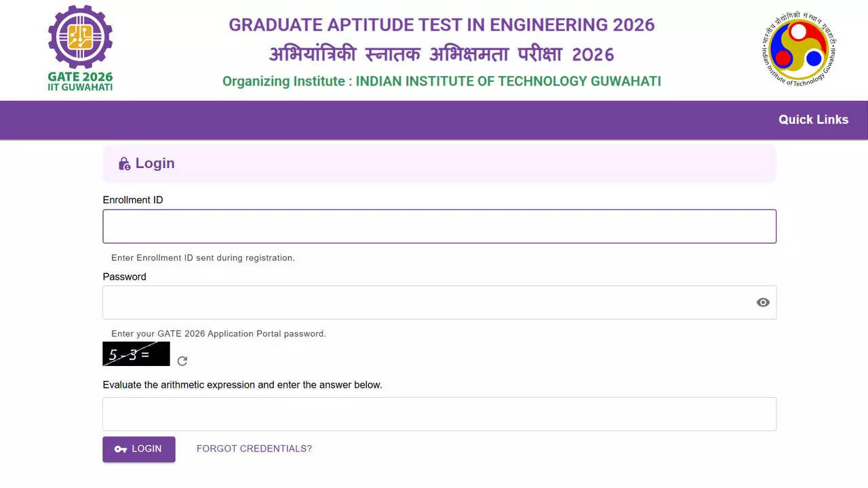
Task: Click the key icon on LOGIN button
Action: point(120,449)
